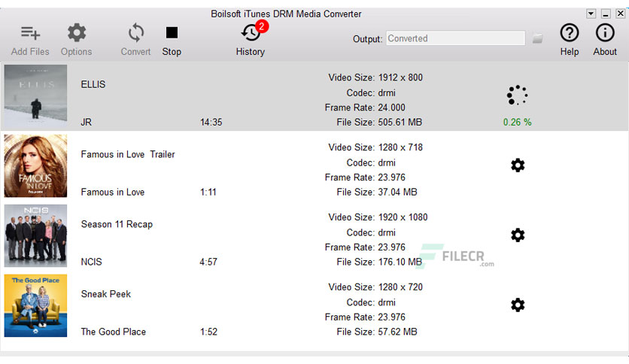Close the converter window
The image size is (629, 364).
pos(621,14)
